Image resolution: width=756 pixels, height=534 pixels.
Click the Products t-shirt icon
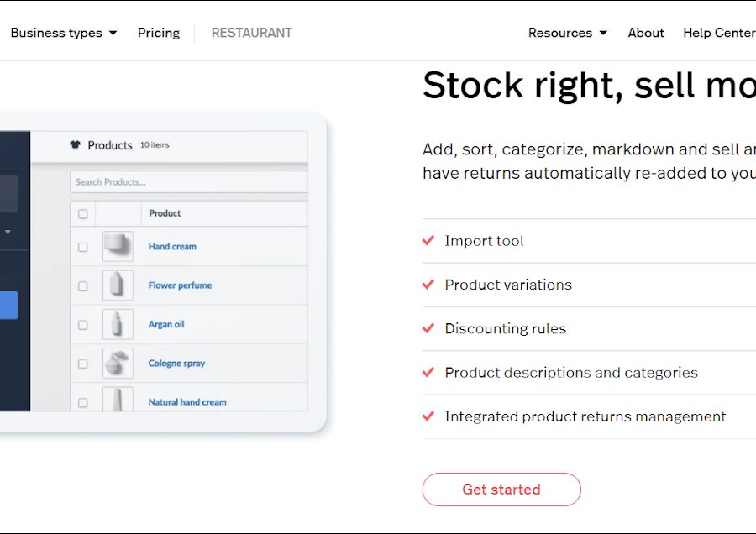coord(75,145)
